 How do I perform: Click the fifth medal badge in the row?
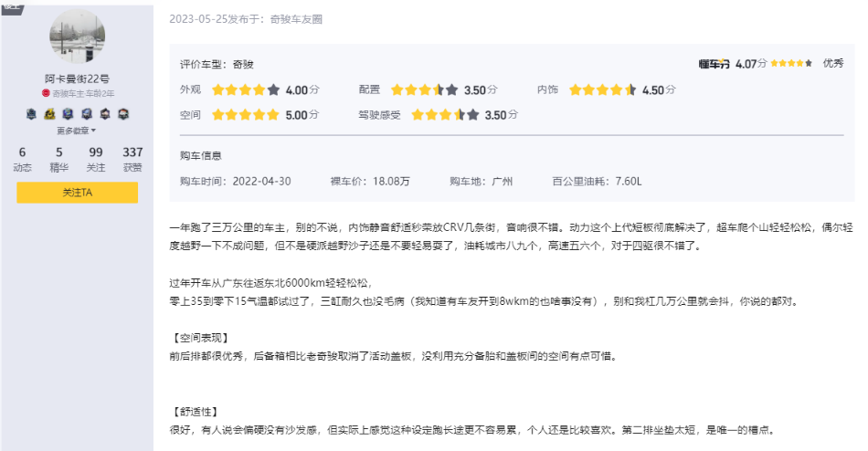pos(105,114)
